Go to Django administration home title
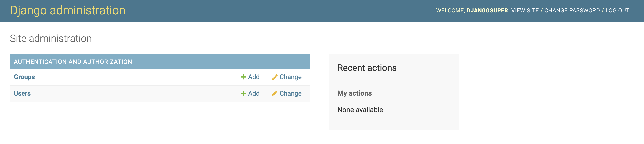 pos(67,11)
